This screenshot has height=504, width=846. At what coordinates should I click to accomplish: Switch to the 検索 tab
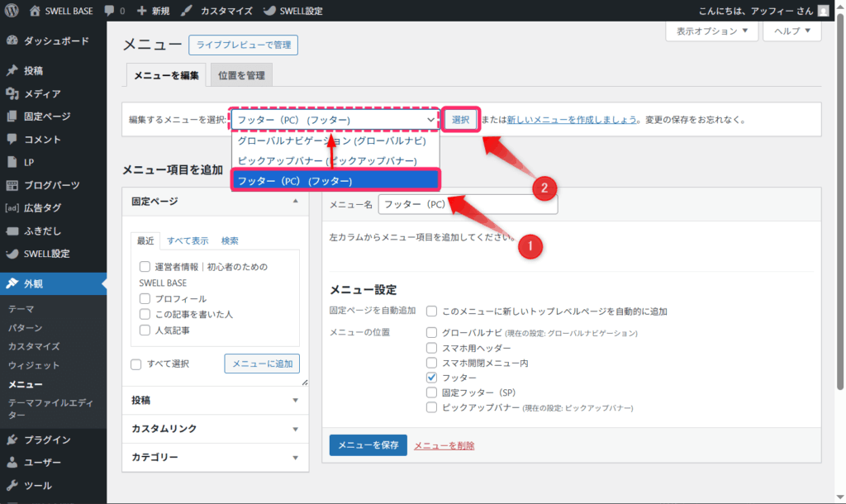(230, 240)
